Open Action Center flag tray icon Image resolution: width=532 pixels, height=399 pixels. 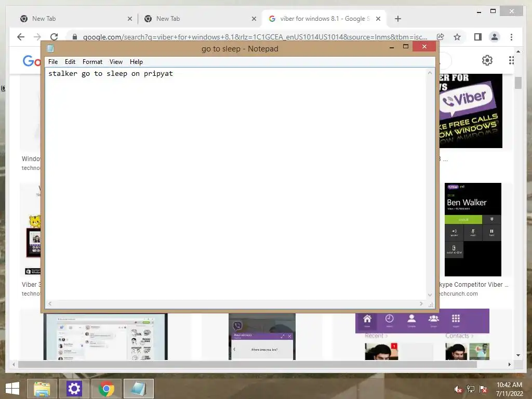coord(483,389)
